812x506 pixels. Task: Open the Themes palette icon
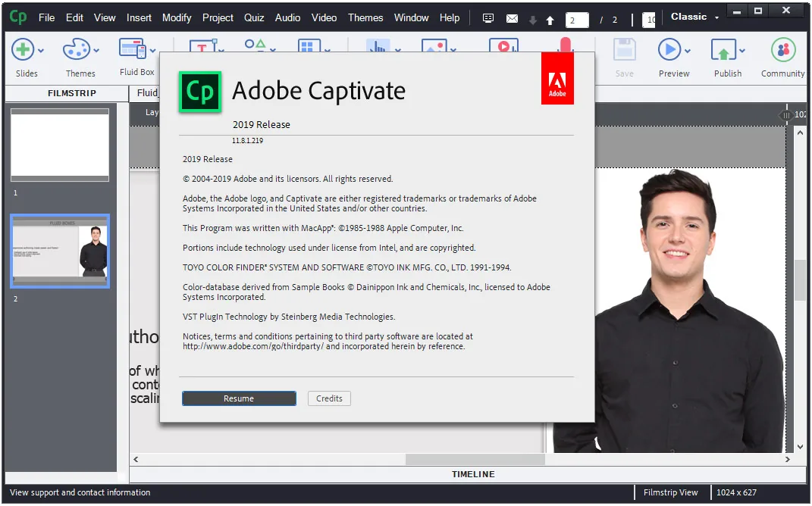(x=76, y=50)
